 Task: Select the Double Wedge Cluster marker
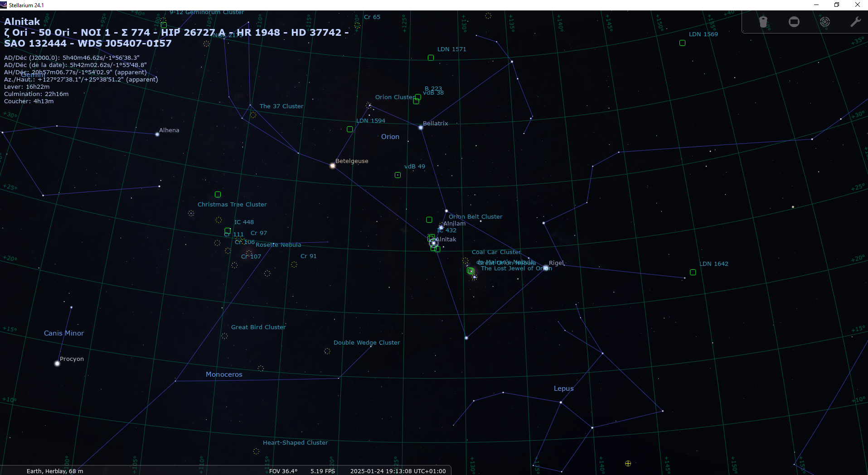(x=327, y=351)
